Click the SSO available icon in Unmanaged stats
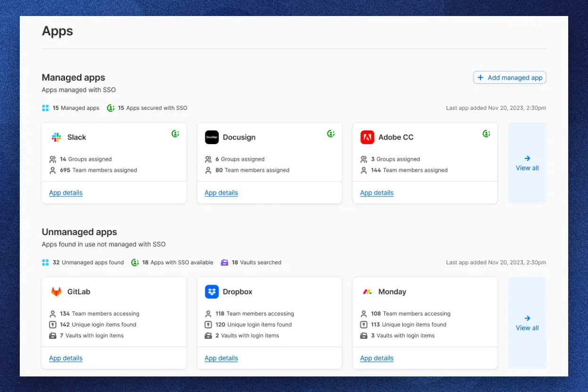The height and width of the screenshot is (392, 588). [135, 262]
